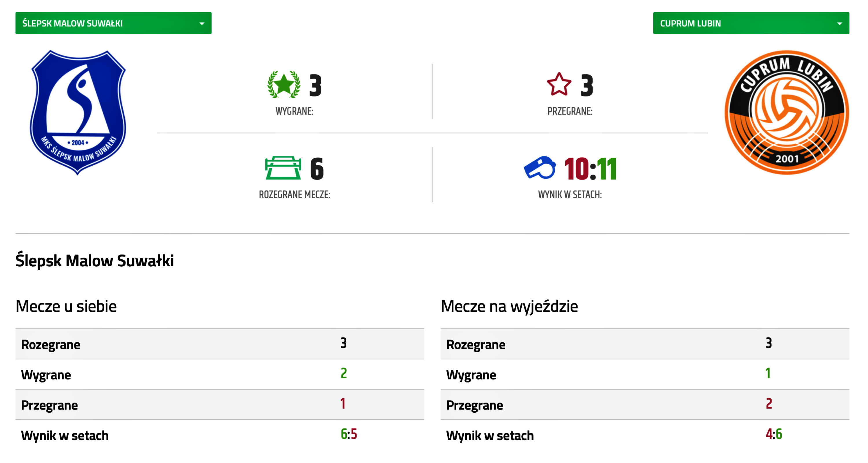The height and width of the screenshot is (463, 868).
Task: Click the 10:11 set score
Action: point(590,169)
